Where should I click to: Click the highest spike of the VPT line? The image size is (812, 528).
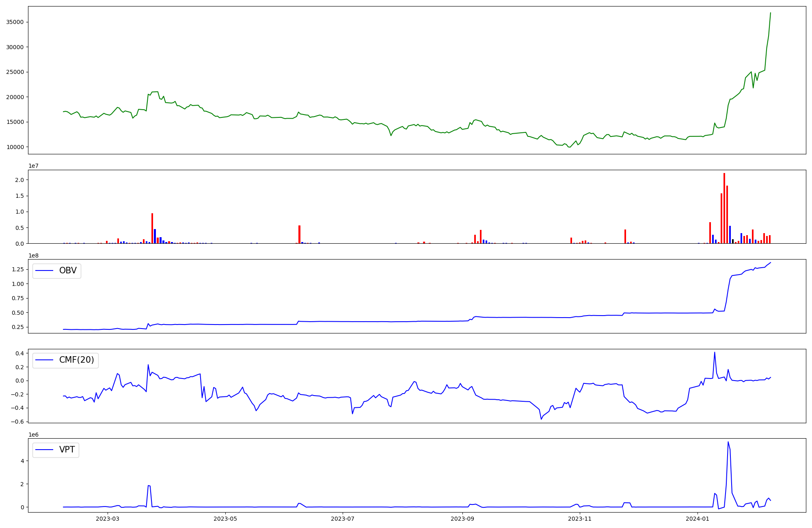click(x=728, y=442)
